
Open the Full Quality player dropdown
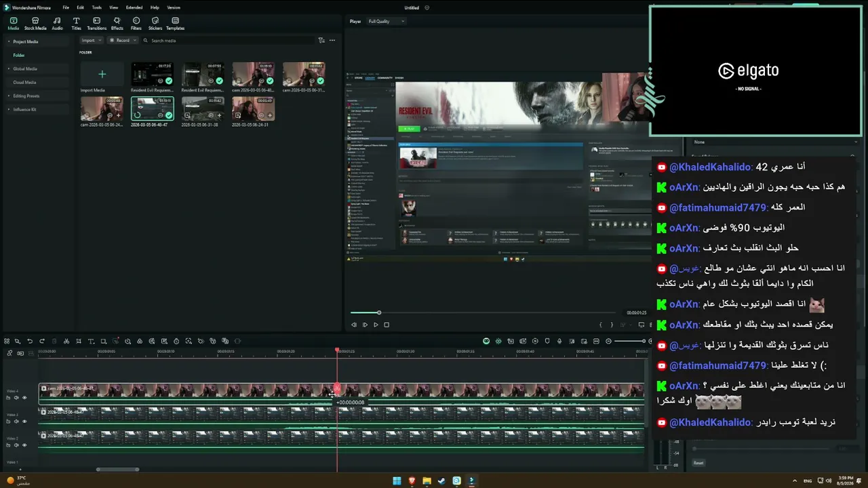[386, 21]
